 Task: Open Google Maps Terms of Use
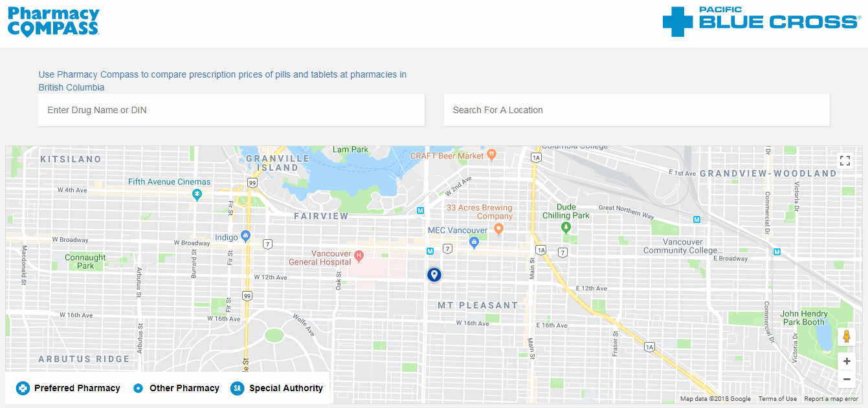point(777,399)
